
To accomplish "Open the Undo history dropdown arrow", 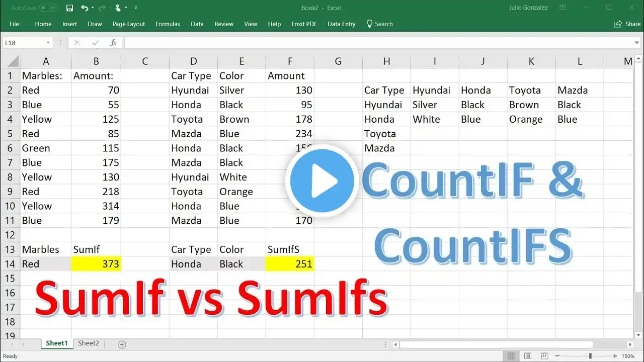I will pyautogui.click(x=93, y=8).
